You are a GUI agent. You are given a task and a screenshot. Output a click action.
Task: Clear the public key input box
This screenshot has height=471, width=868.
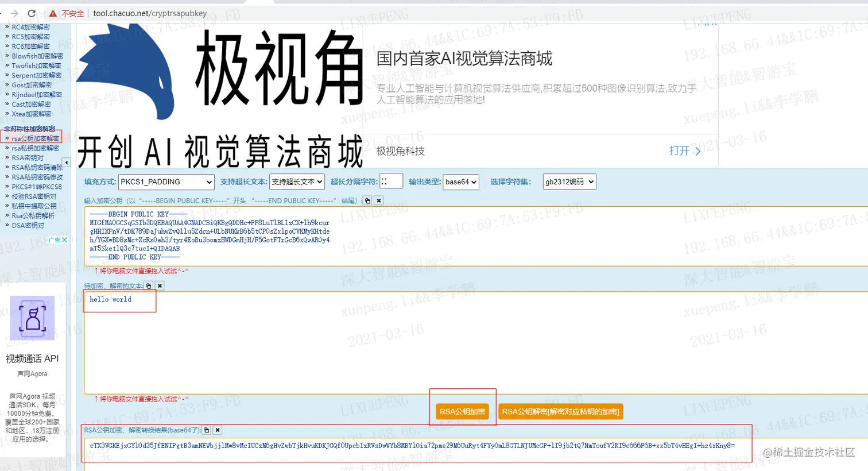tap(379, 200)
